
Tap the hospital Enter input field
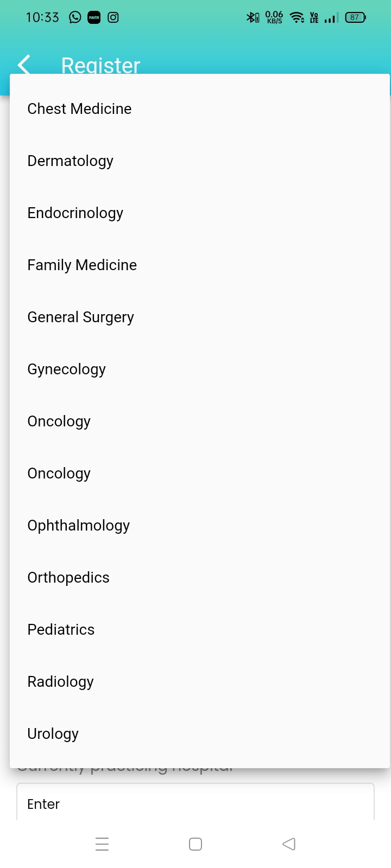pyautogui.click(x=195, y=804)
